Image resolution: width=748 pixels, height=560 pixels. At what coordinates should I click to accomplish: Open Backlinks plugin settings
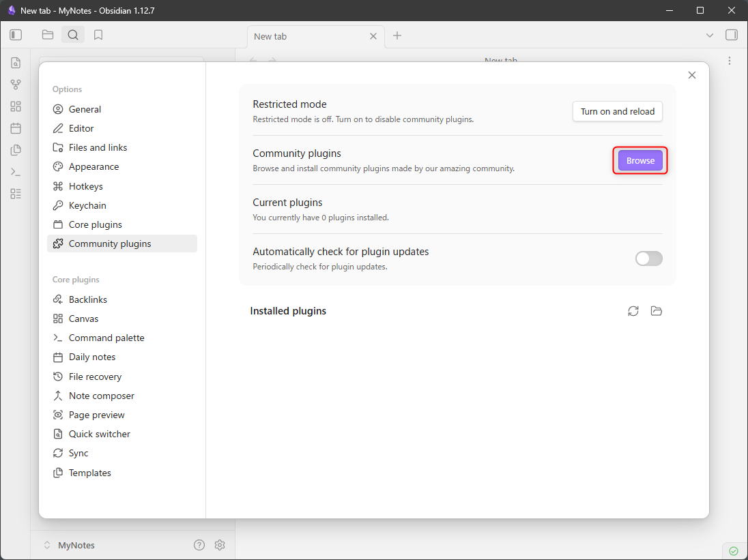122,299
